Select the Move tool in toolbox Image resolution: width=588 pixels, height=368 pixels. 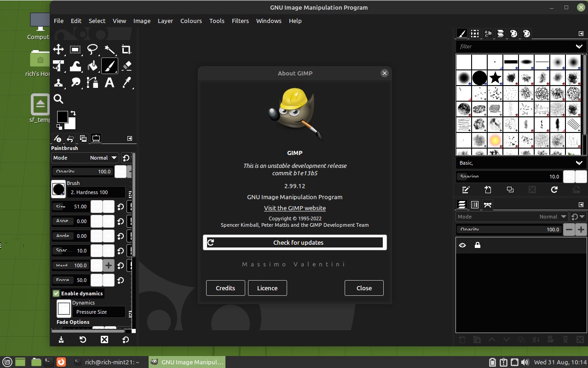pos(58,50)
